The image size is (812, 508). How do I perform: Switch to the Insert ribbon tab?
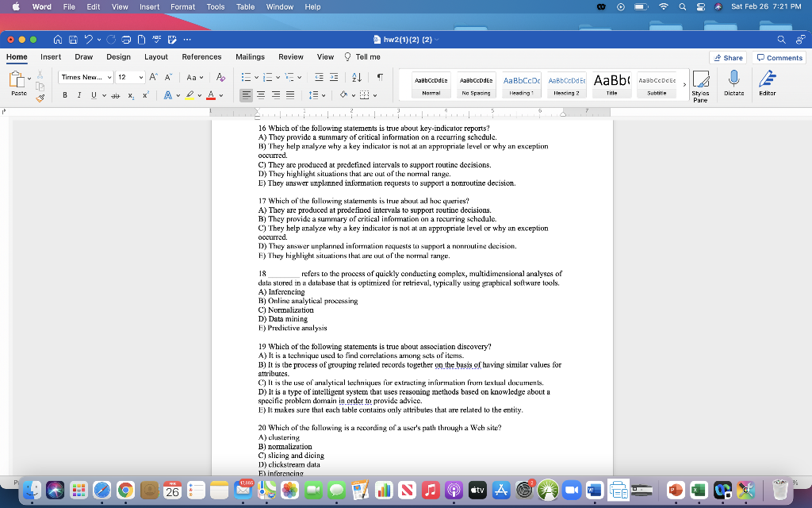[x=51, y=56]
